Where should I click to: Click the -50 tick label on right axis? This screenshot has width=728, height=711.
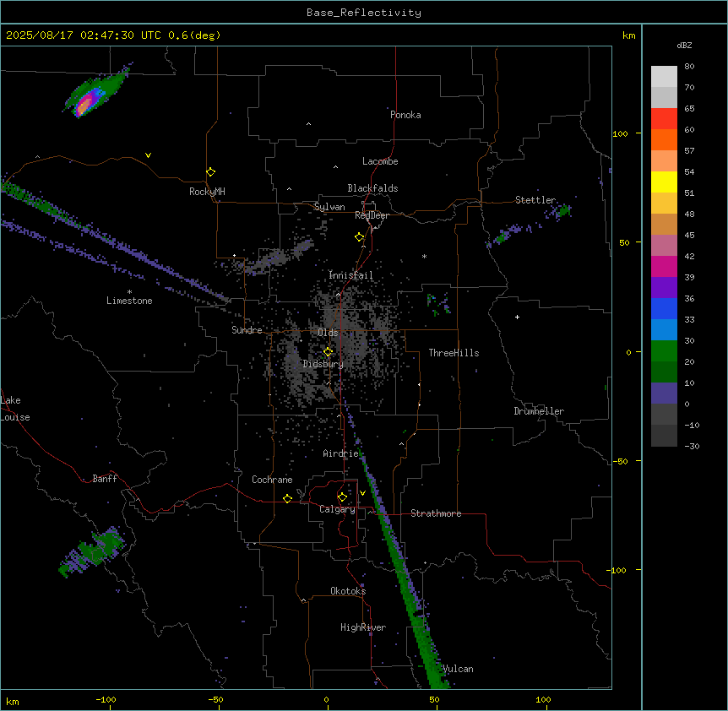point(620,461)
